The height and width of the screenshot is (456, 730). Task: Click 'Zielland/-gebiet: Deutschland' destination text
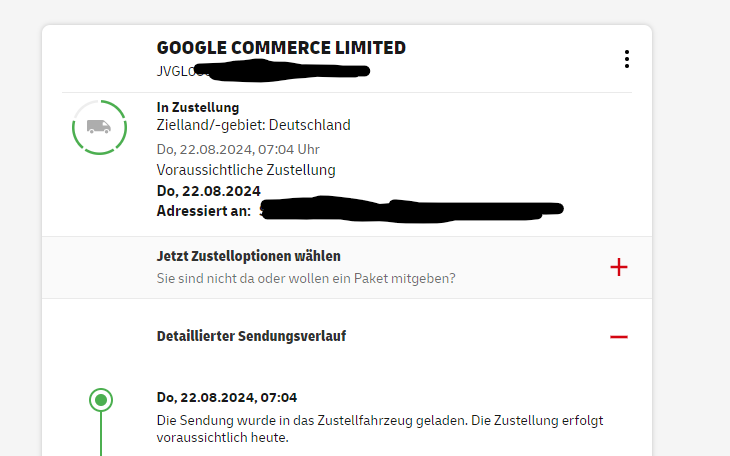point(254,125)
